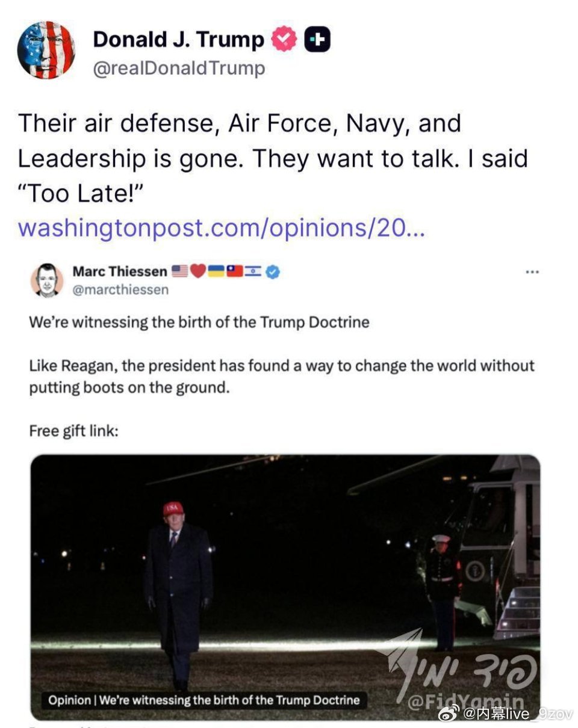
Task: Click the Israel flag emoji
Action: [x=253, y=271]
